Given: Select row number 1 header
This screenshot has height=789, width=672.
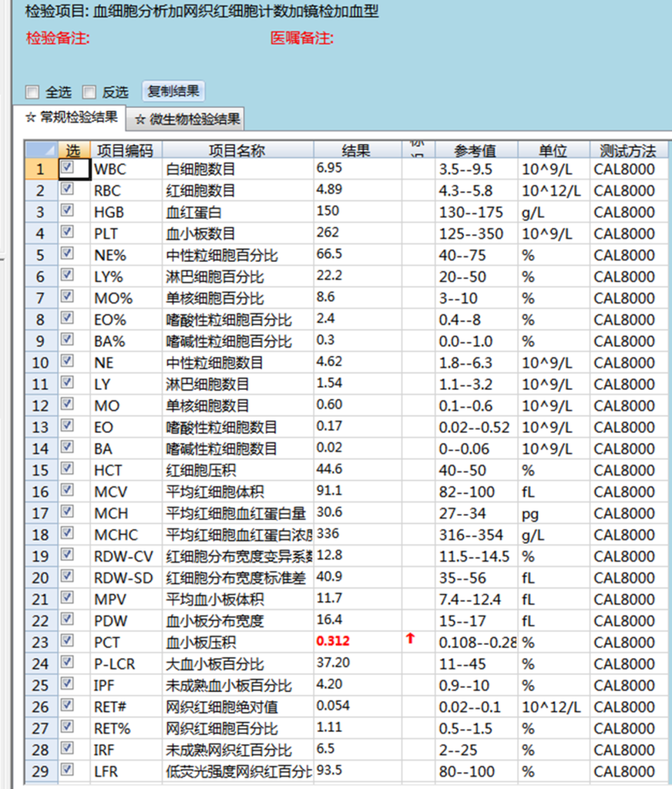Looking at the screenshot, I should coord(41,169).
